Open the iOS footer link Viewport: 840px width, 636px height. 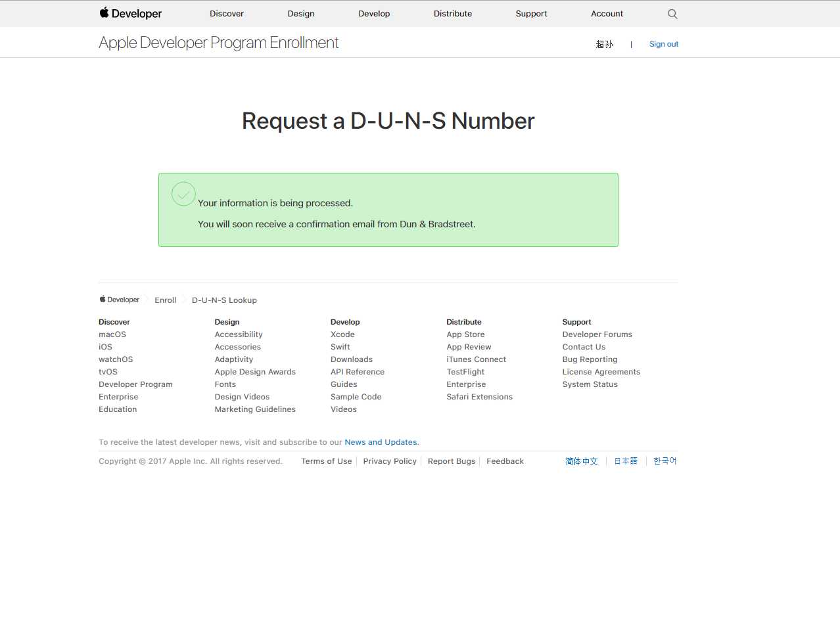(x=105, y=347)
